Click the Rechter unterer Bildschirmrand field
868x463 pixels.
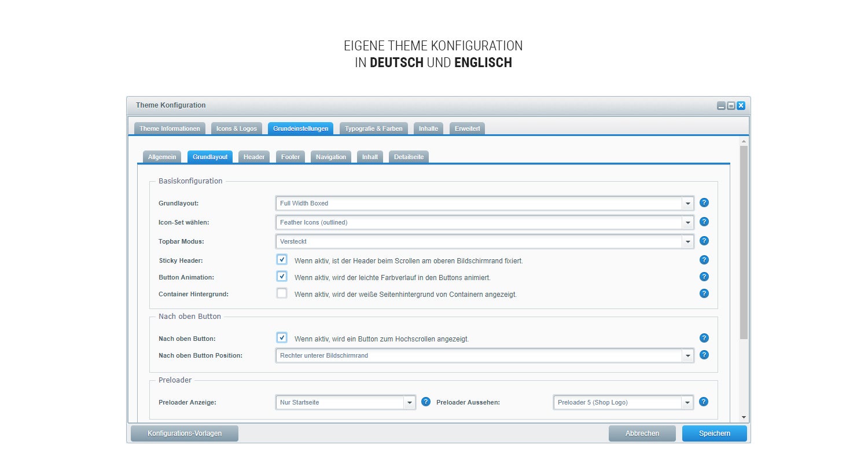coord(479,355)
